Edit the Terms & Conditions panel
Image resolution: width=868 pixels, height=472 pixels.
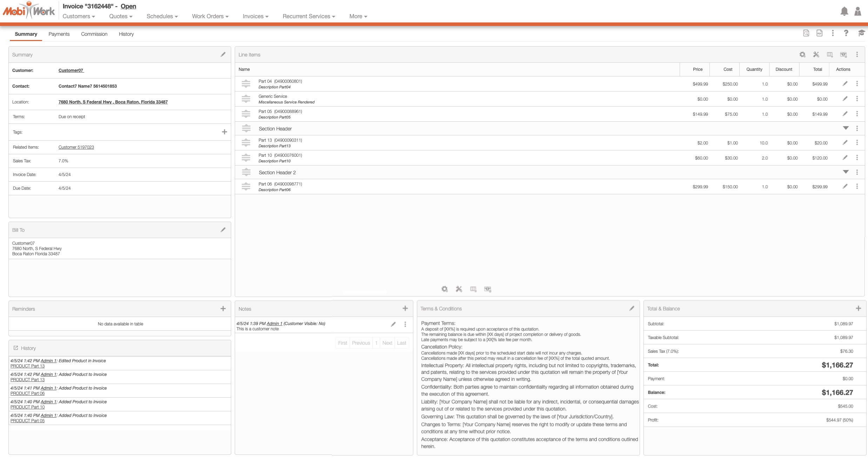pyautogui.click(x=632, y=308)
